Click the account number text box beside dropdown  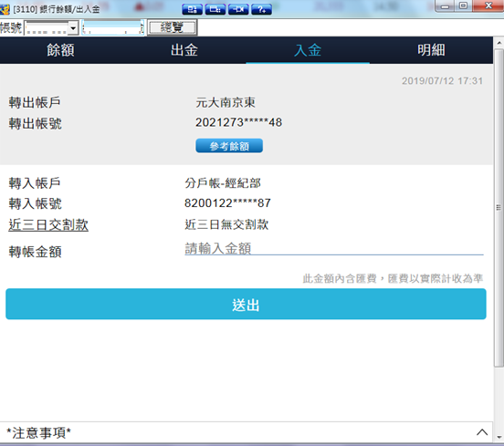tap(112, 28)
